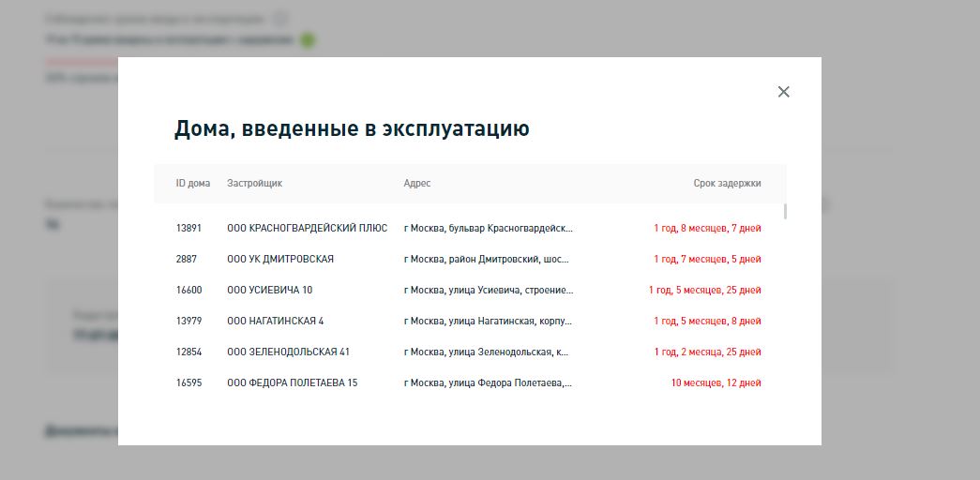
Task: Click the 'ID дома' column header
Action: (193, 184)
